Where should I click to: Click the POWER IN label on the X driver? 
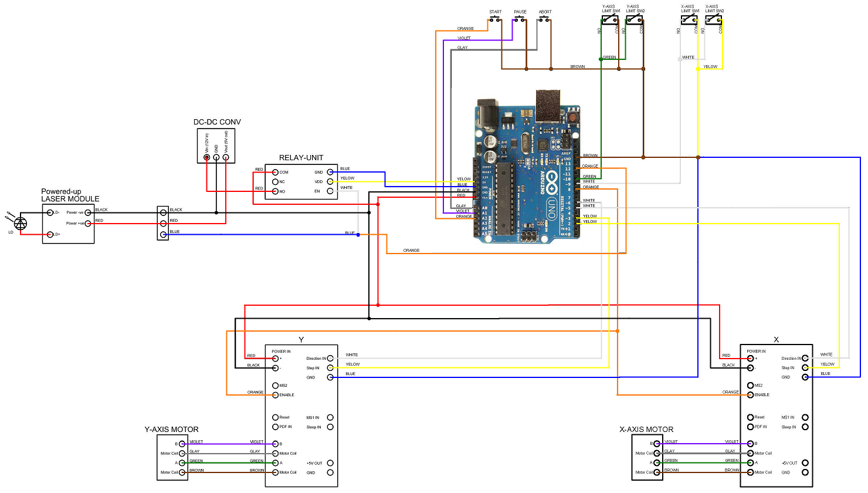click(756, 351)
